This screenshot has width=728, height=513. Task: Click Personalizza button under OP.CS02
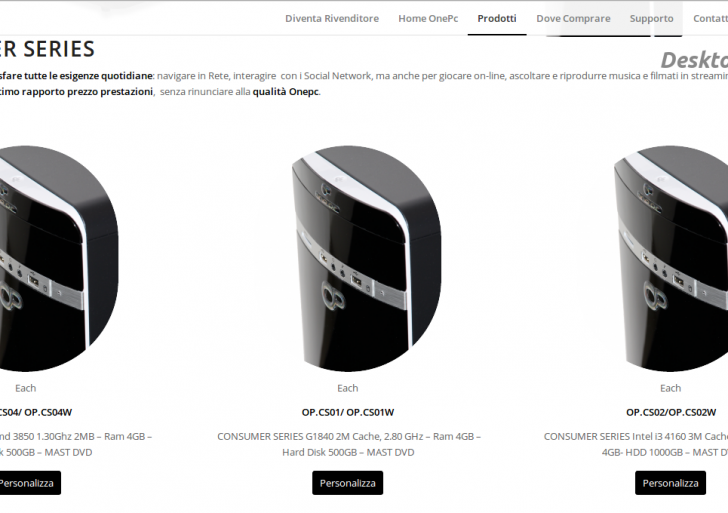[670, 483]
